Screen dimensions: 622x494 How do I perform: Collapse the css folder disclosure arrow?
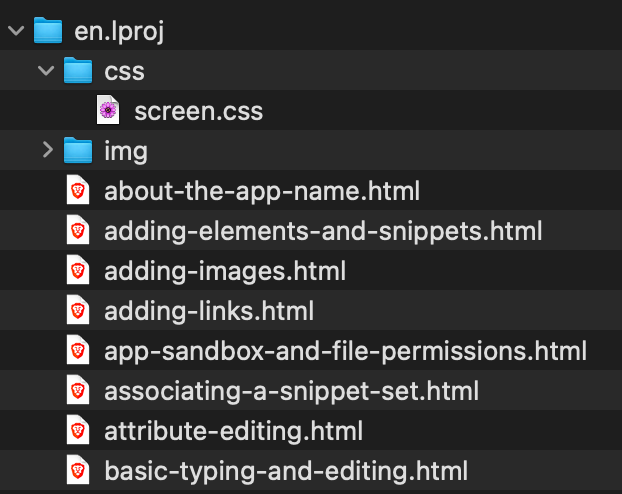pos(45,71)
